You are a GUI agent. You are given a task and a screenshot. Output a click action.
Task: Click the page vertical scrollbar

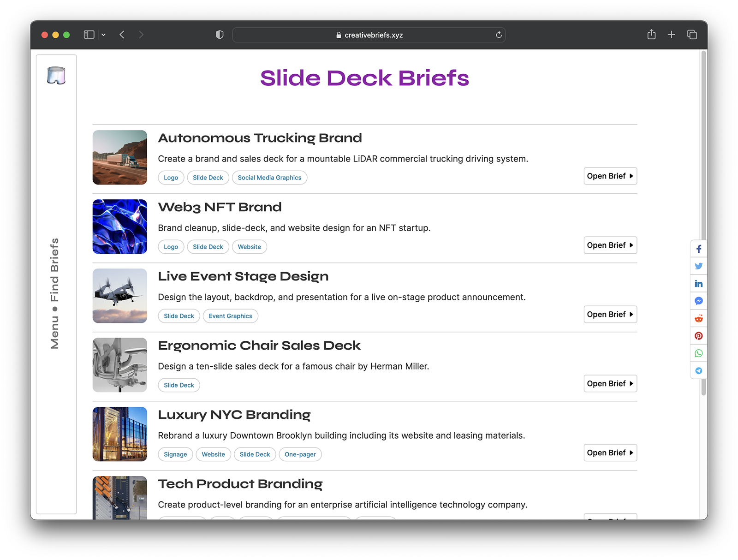coord(704,223)
